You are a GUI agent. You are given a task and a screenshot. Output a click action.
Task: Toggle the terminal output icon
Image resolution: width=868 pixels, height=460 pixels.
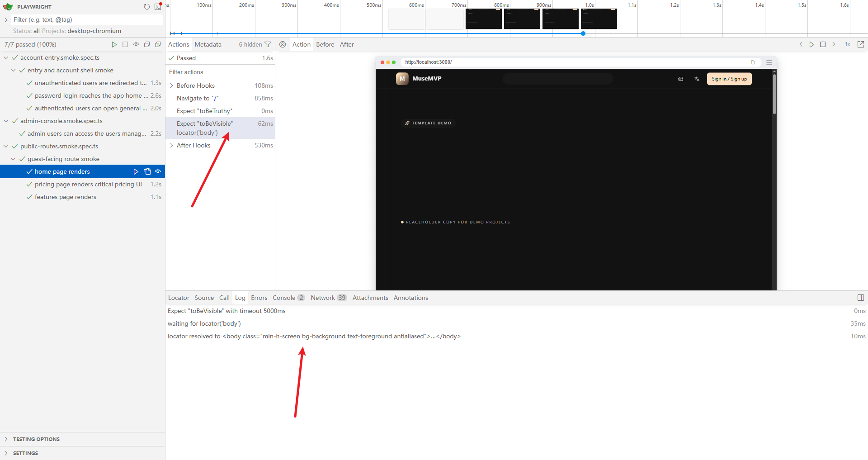[x=158, y=7]
